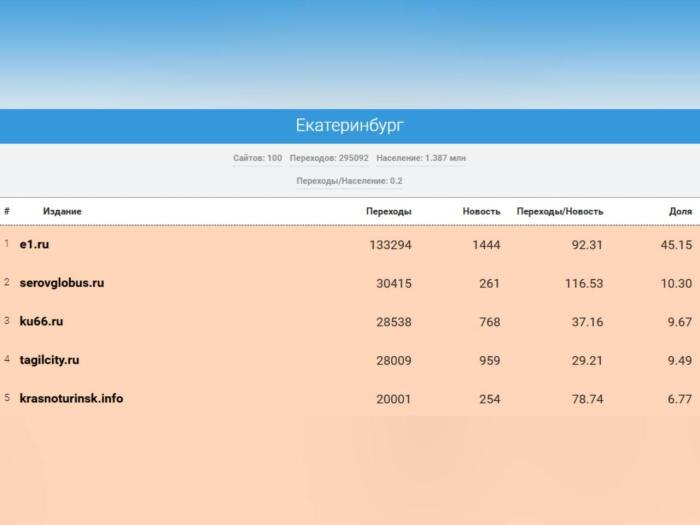Select the 37.16 transitions per news value

click(587, 322)
